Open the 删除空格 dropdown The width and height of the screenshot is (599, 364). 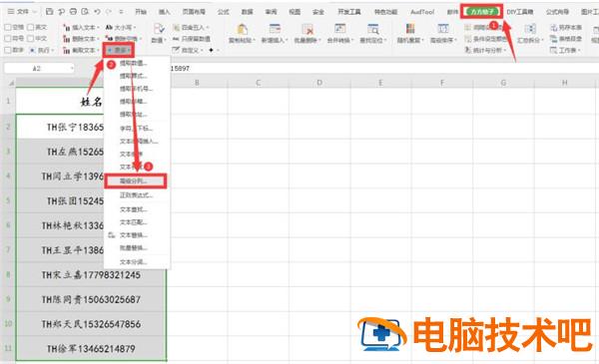pyautogui.click(x=124, y=39)
